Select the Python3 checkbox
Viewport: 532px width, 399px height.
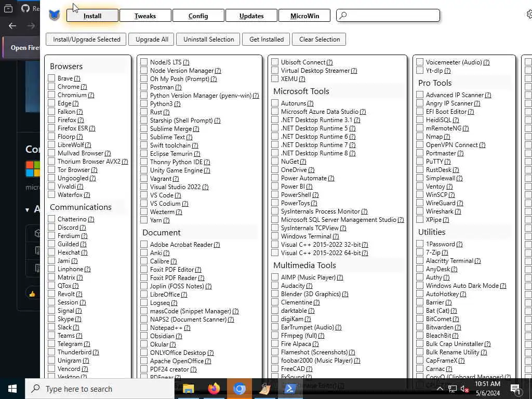pyautogui.click(x=144, y=103)
